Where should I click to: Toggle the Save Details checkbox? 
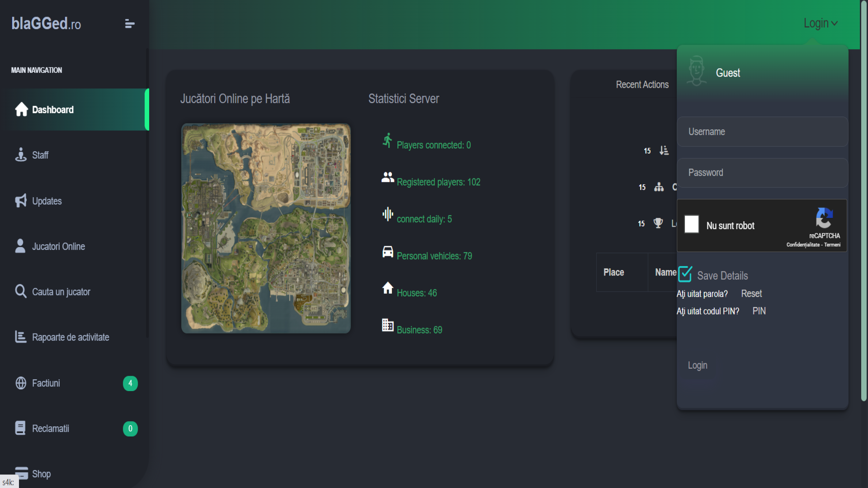[x=685, y=274]
